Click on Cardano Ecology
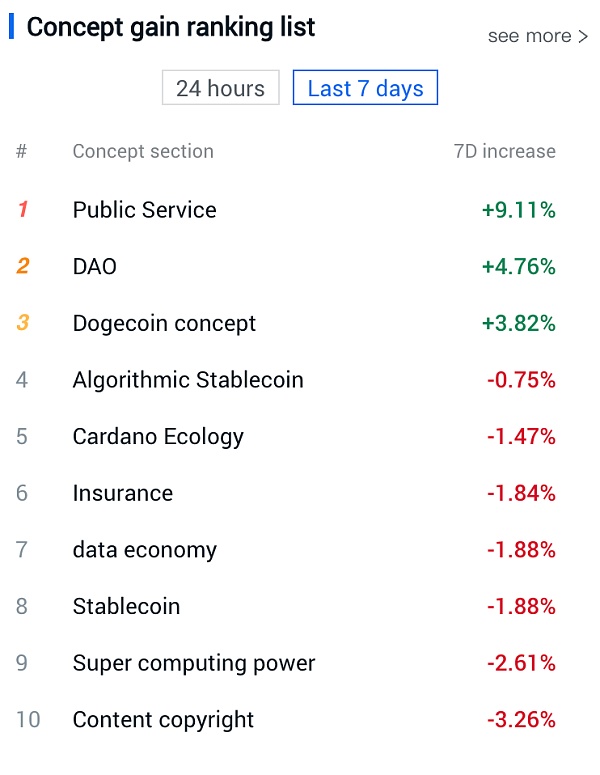 [158, 437]
